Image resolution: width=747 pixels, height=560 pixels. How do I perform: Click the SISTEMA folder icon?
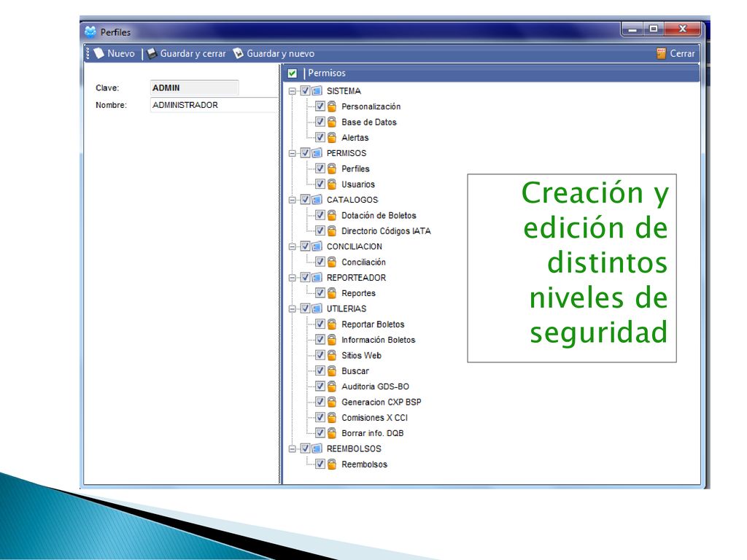point(317,90)
